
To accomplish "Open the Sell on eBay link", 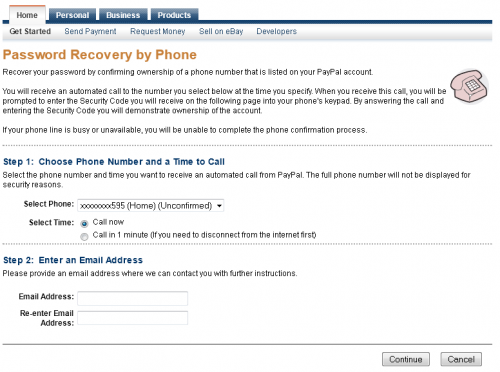I will pos(221,31).
